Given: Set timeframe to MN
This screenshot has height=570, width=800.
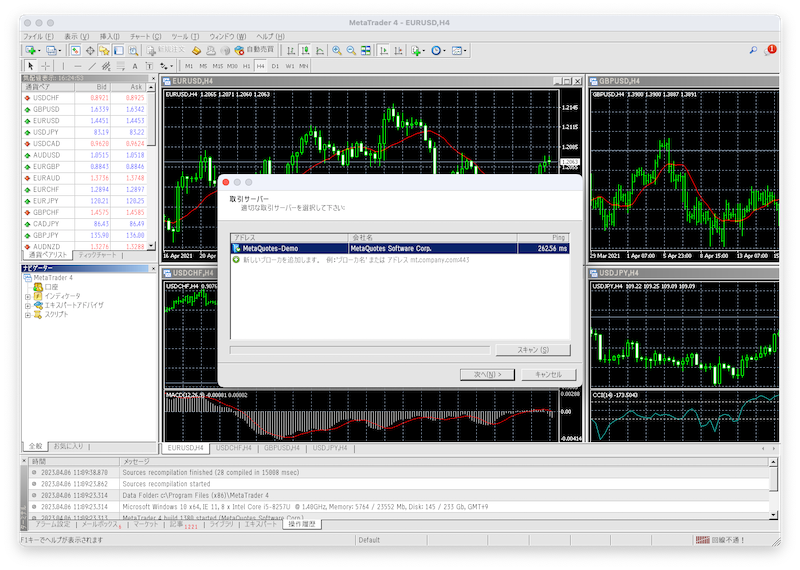Looking at the screenshot, I should (304, 66).
